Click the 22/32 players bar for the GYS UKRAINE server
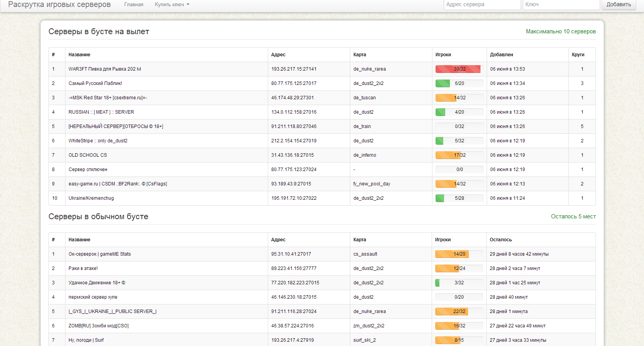 pyautogui.click(x=459, y=311)
